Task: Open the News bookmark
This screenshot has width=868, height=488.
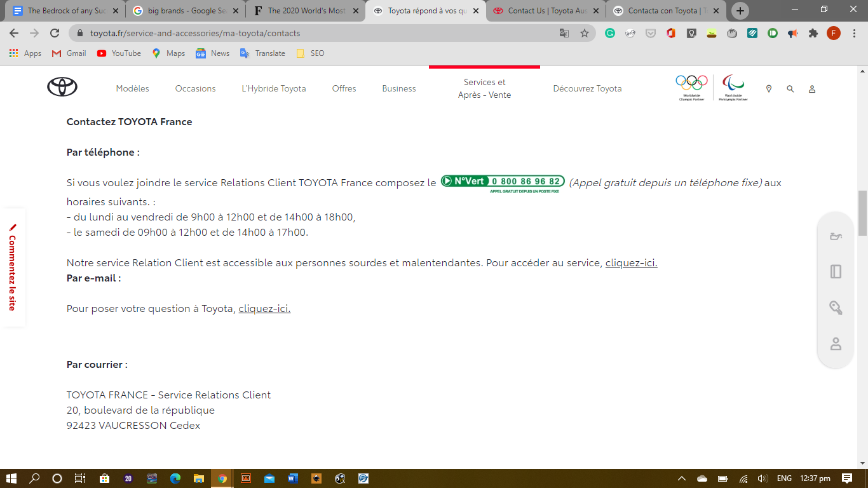Action: coord(213,53)
